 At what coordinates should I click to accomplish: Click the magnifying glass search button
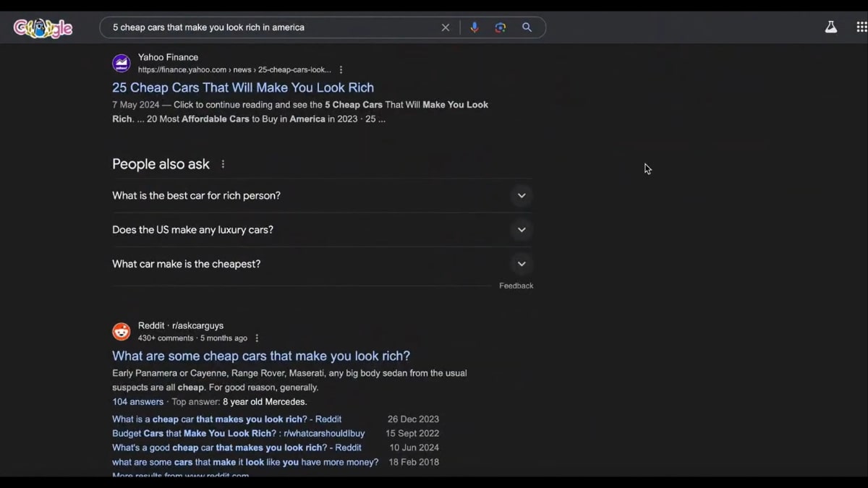(527, 27)
